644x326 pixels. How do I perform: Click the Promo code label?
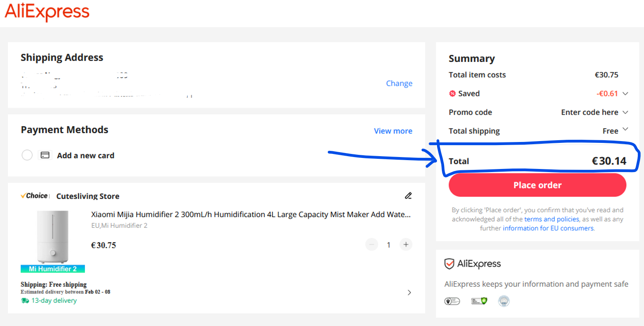[x=470, y=112]
